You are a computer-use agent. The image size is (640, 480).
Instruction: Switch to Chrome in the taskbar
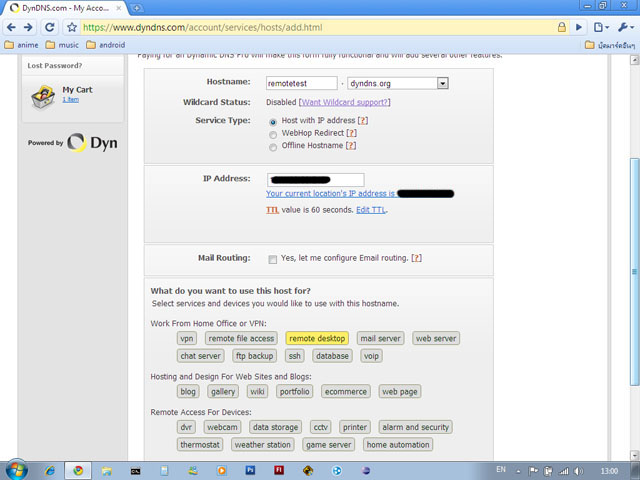tap(78, 471)
